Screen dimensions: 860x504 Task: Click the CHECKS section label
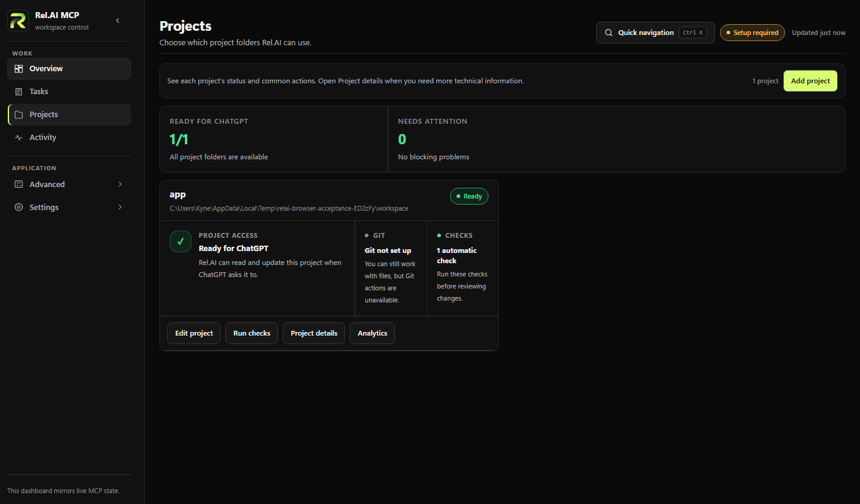click(459, 235)
